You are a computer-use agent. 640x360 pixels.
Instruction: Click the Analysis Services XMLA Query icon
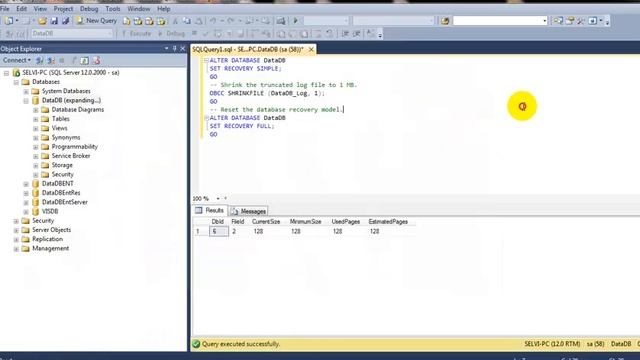[161, 21]
